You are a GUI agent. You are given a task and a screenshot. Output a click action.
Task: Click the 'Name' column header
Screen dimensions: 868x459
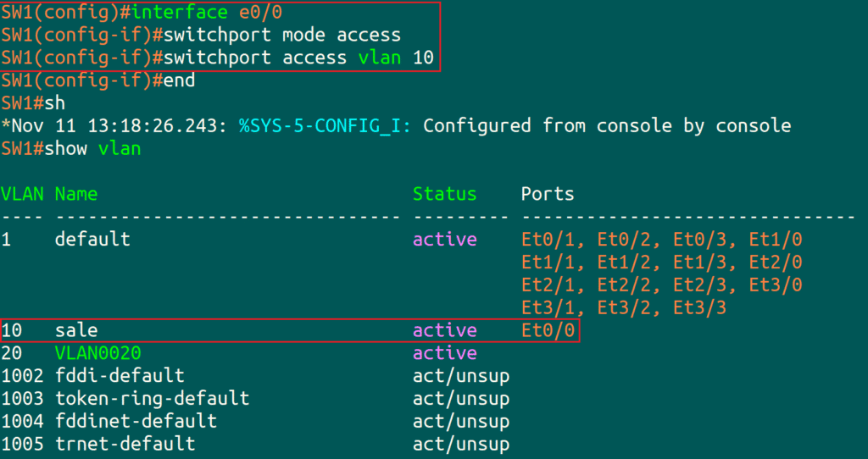tap(76, 194)
